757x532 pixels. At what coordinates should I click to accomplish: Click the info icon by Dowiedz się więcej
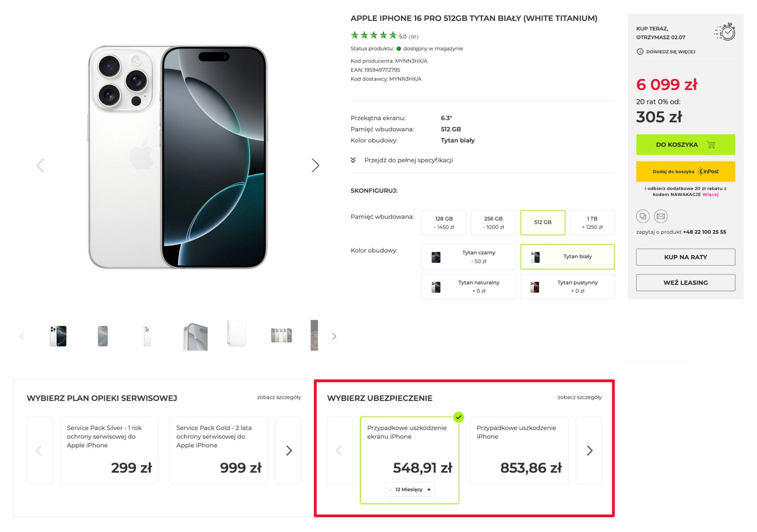pos(640,52)
